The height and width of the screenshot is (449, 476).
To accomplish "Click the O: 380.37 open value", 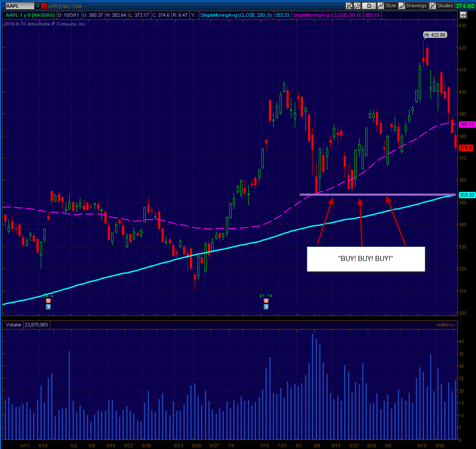I will point(93,15).
